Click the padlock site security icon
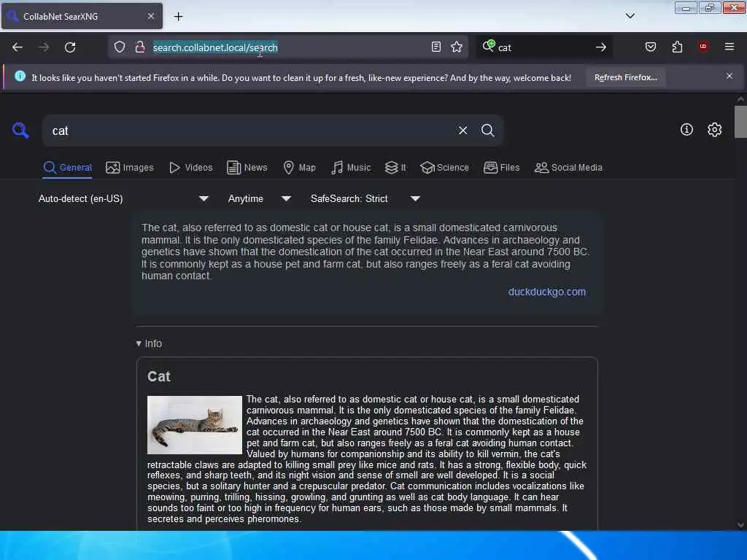 [139, 47]
